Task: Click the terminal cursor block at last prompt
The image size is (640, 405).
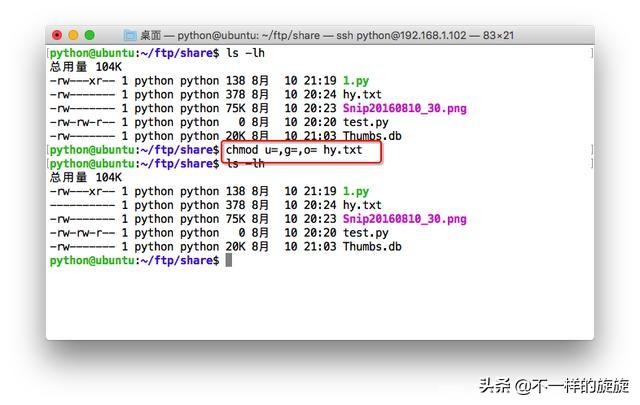Action: (x=229, y=260)
